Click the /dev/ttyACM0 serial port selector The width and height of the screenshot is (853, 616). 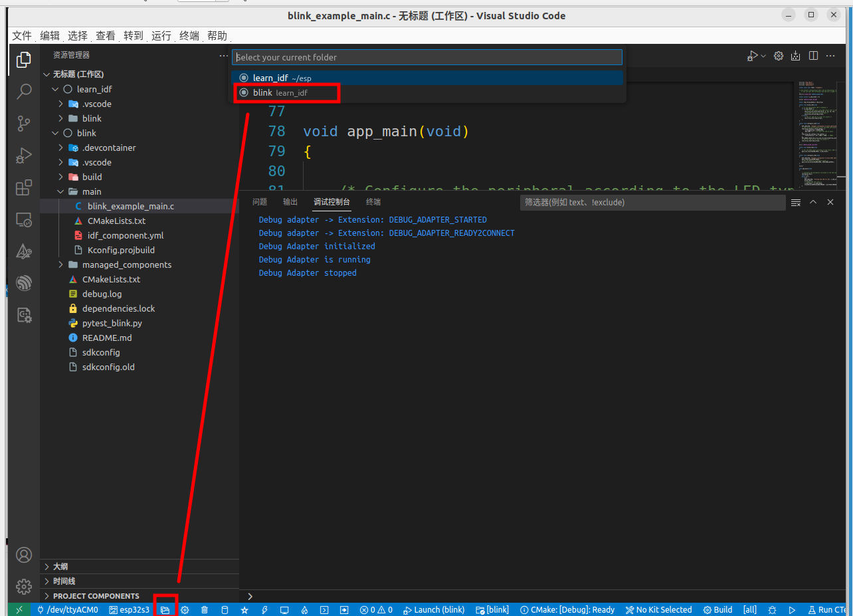point(67,609)
